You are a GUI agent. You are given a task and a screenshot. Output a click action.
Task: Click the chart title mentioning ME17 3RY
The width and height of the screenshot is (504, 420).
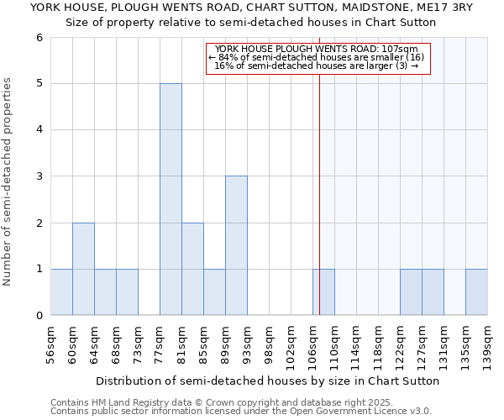(x=252, y=7)
